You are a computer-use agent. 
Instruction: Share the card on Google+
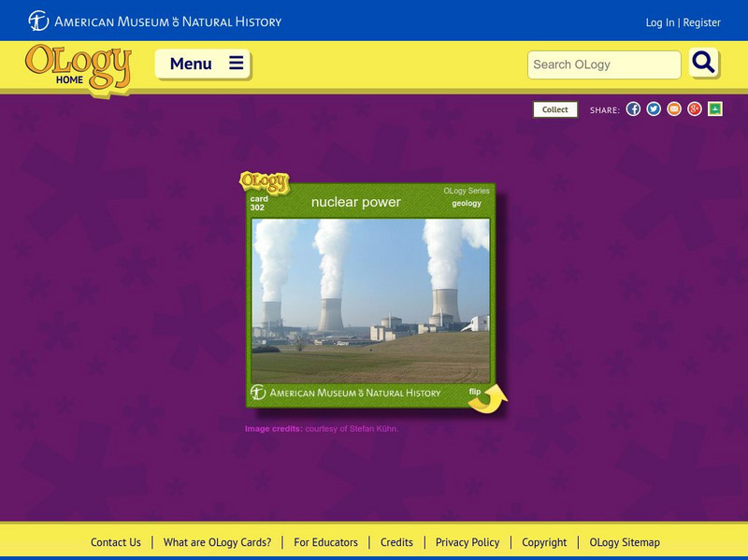693,108
